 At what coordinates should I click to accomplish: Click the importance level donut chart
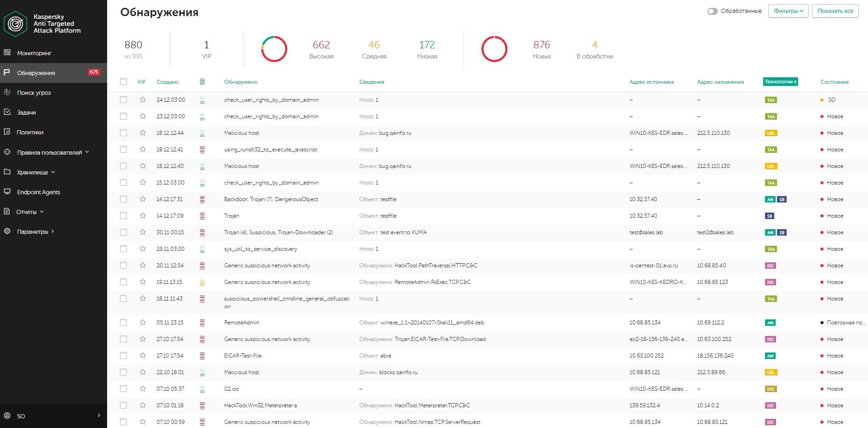(274, 49)
